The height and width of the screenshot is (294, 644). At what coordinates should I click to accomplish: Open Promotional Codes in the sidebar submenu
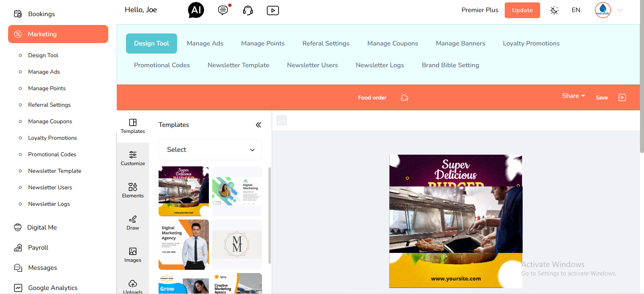(52, 154)
